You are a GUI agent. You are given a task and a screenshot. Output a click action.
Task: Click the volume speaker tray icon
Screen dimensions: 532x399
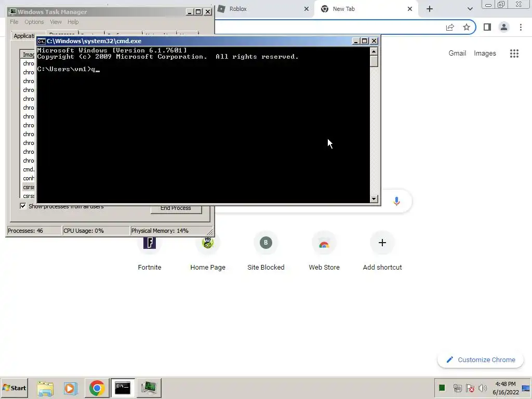click(482, 388)
